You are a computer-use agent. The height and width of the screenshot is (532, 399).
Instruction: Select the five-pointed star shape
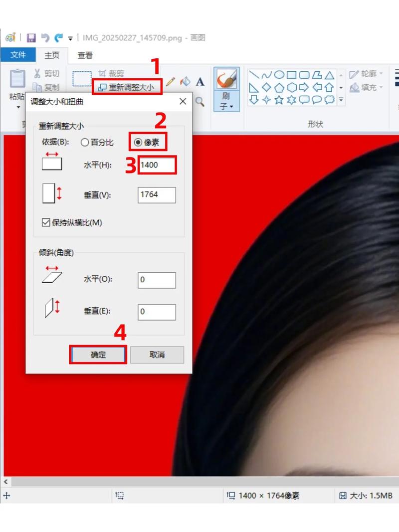tap(279, 100)
